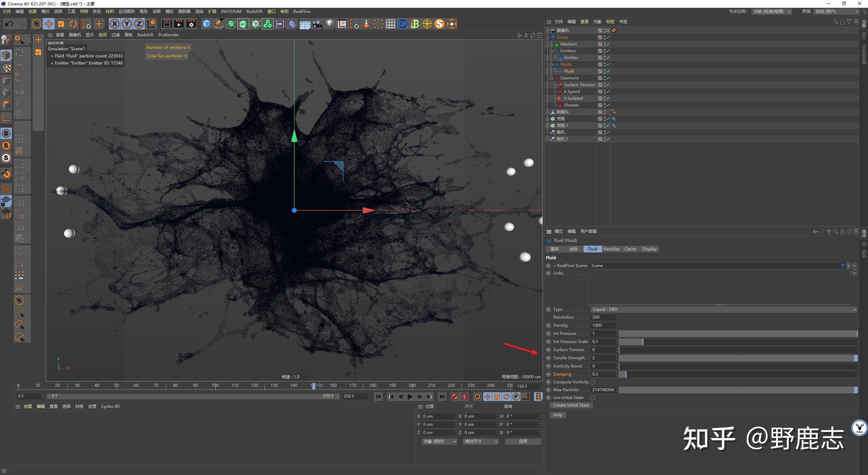Screen dimensions: 868x475
Task: Open the RealFlow menu
Action: click(x=302, y=12)
